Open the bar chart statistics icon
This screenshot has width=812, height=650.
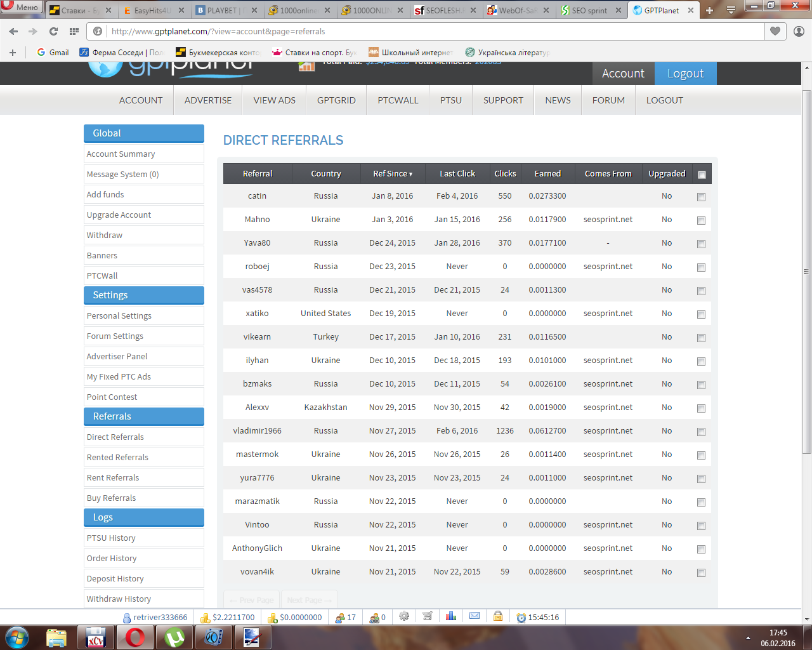451,616
